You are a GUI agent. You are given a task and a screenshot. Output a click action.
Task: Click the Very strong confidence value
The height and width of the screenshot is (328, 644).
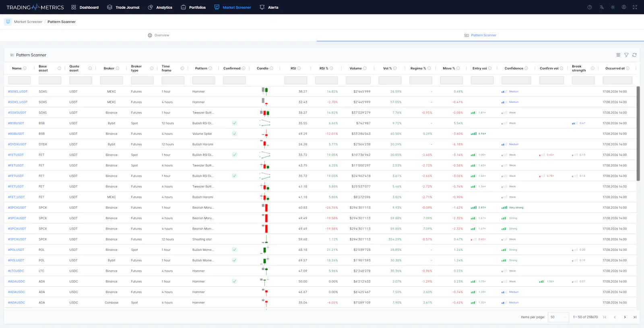(x=516, y=208)
